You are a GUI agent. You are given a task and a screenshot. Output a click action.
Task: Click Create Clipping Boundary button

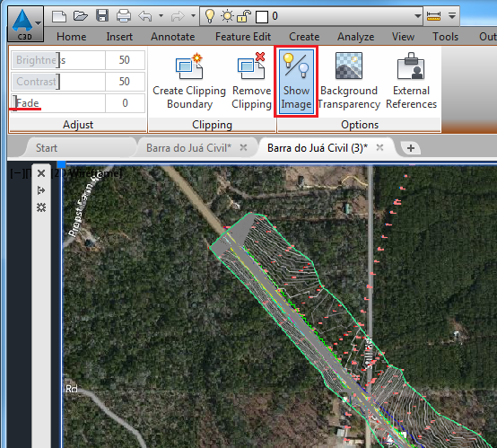[189, 81]
